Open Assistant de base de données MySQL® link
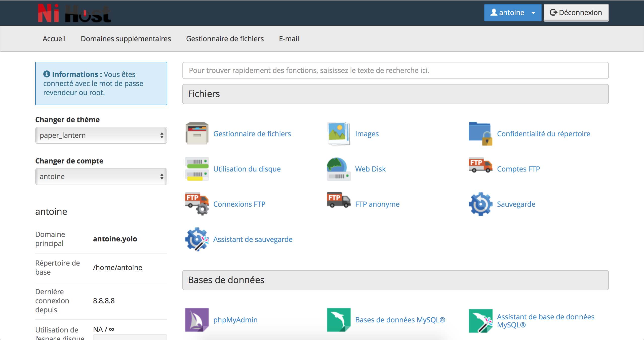This screenshot has height=340, width=644. (546, 321)
